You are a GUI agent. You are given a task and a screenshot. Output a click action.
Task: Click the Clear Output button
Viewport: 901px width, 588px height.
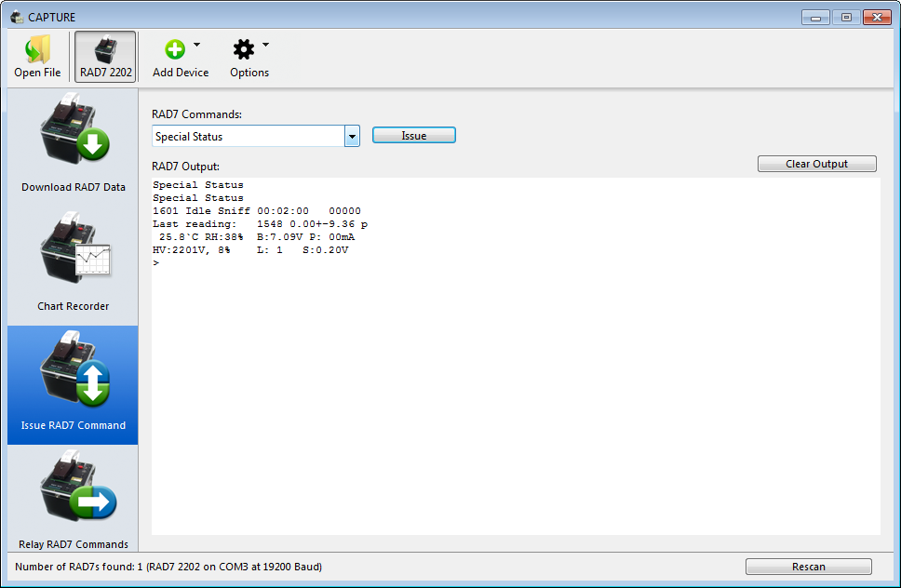point(816,164)
